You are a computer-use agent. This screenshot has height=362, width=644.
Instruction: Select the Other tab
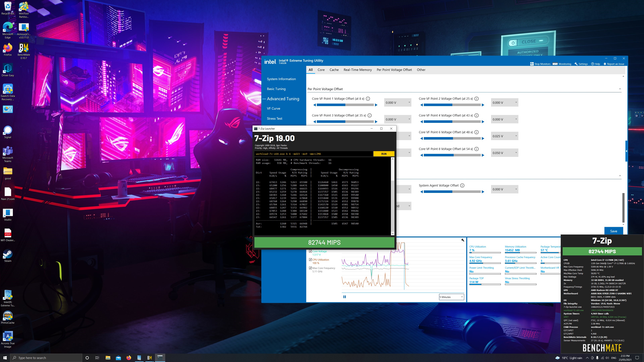pyautogui.click(x=421, y=70)
